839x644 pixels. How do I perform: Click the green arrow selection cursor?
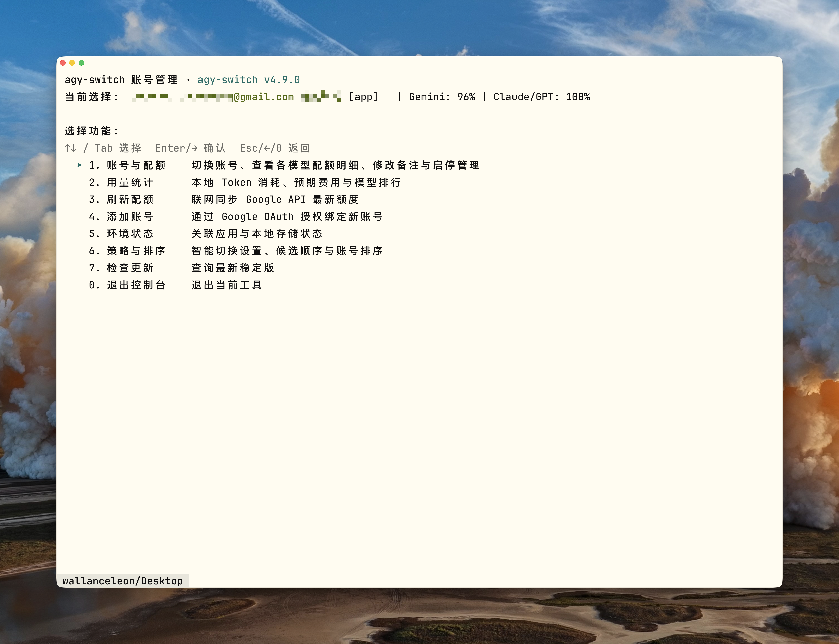click(x=79, y=165)
